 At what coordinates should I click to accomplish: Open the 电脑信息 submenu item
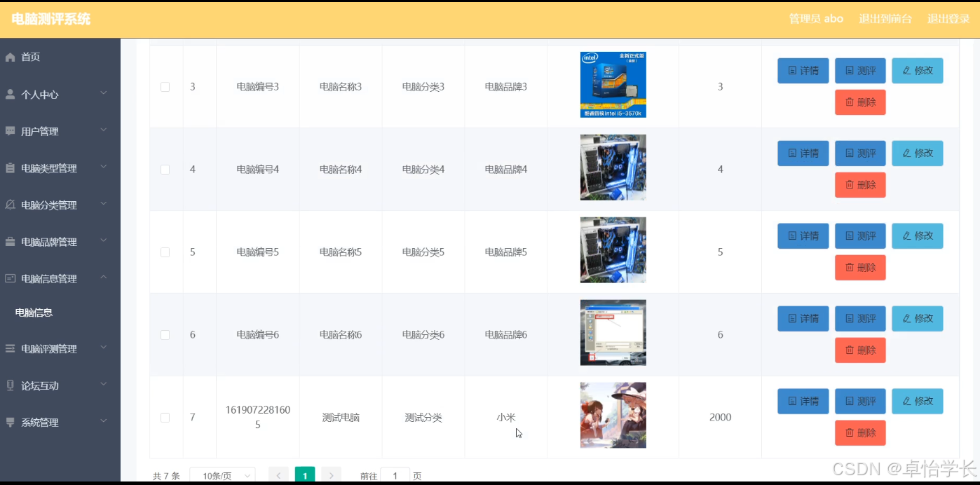(60, 313)
